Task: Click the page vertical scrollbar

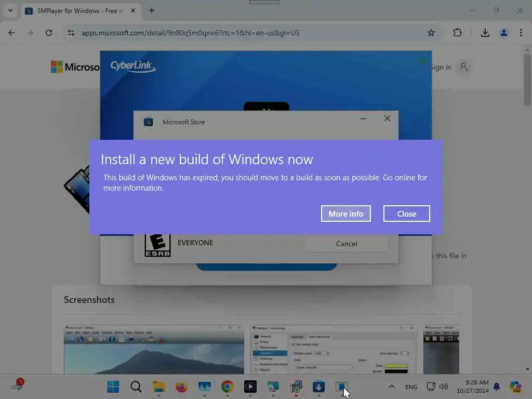Action: click(527, 79)
